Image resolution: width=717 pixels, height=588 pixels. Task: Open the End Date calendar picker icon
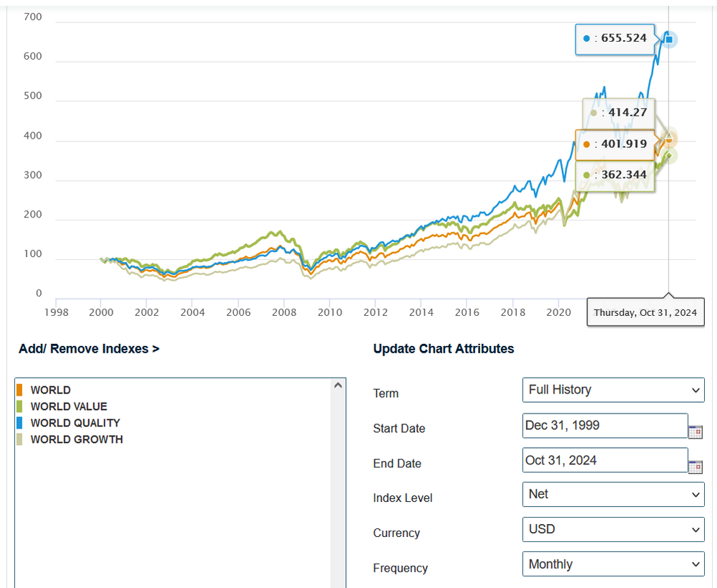point(695,467)
